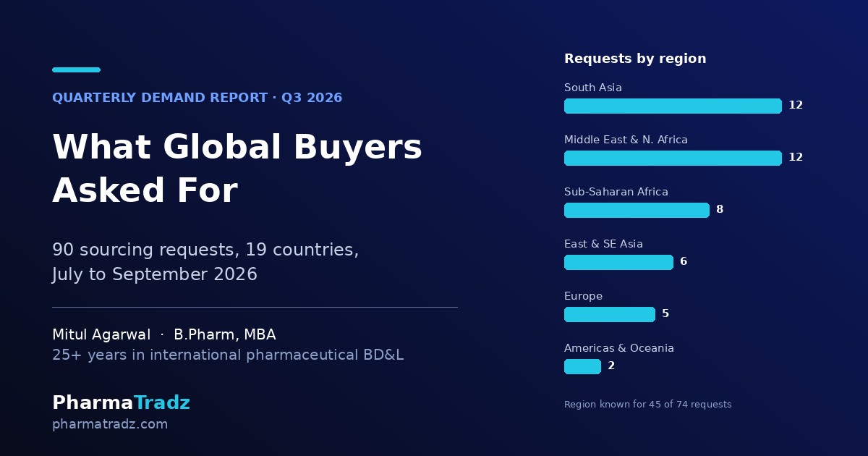Click the value 5 beside Europe bar
The image size is (868, 456).
tap(665, 314)
